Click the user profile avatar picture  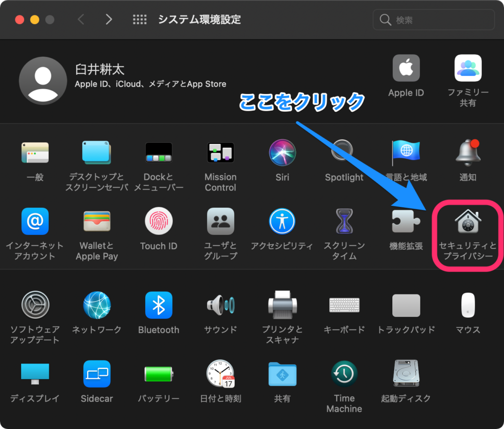[x=43, y=81]
